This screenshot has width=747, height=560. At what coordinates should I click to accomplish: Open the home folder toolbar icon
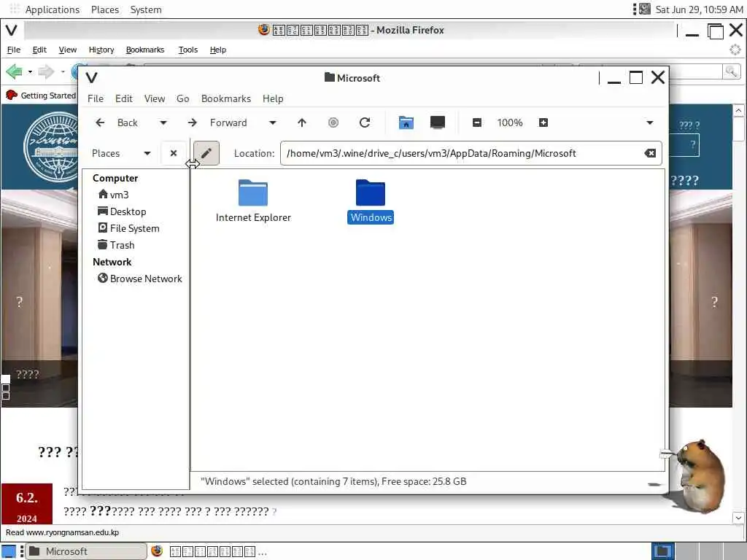coord(406,122)
